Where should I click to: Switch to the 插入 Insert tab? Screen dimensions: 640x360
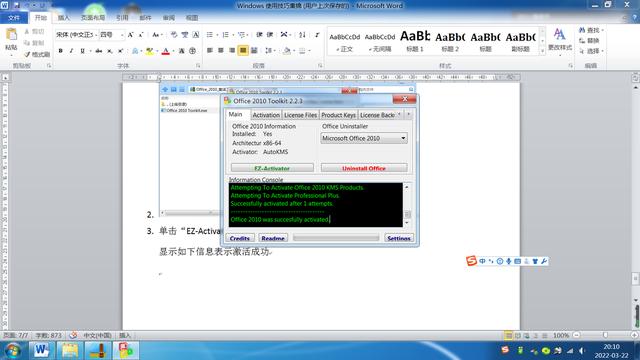63,18
